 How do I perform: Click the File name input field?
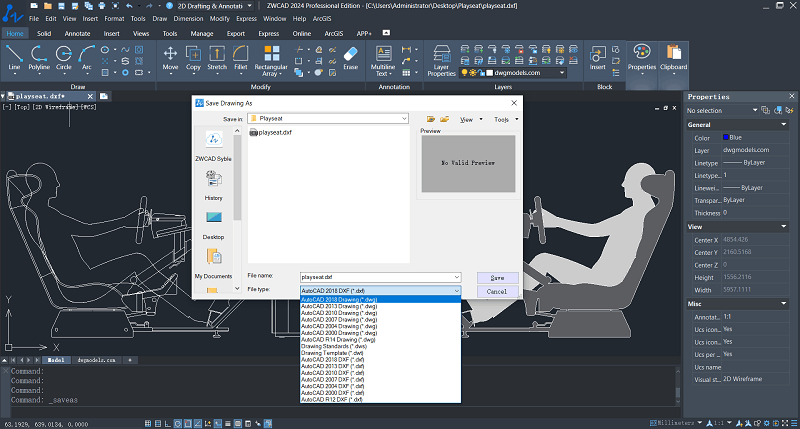375,276
